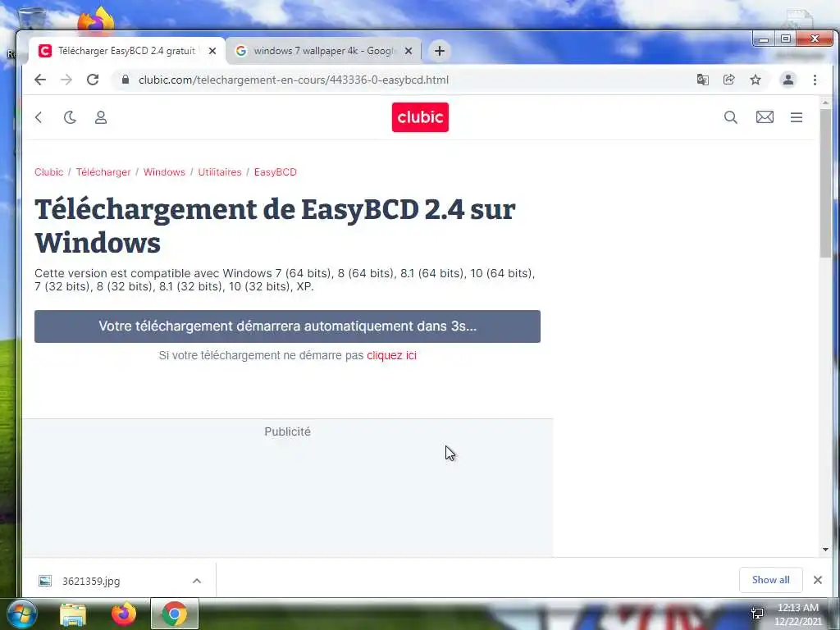This screenshot has height=630, width=840.
Task: Click the 'Publicité' label
Action: click(287, 431)
